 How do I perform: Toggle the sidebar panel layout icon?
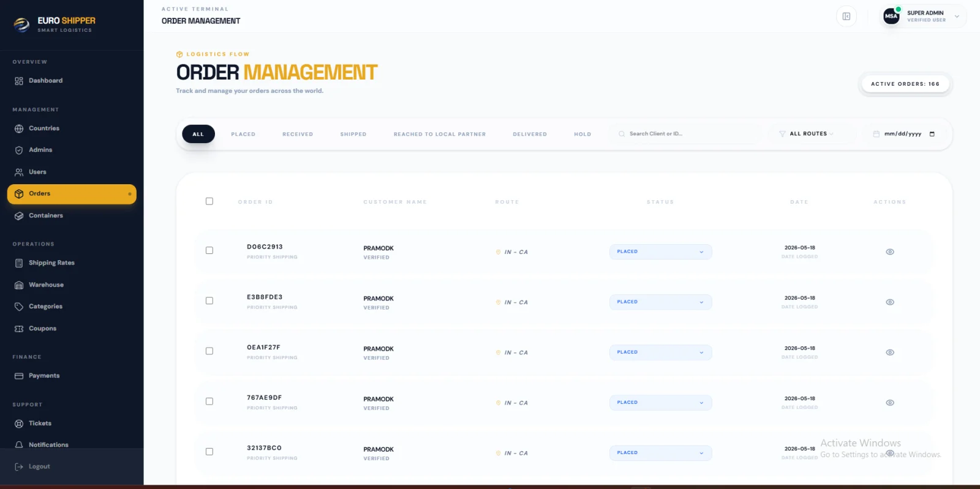click(846, 17)
